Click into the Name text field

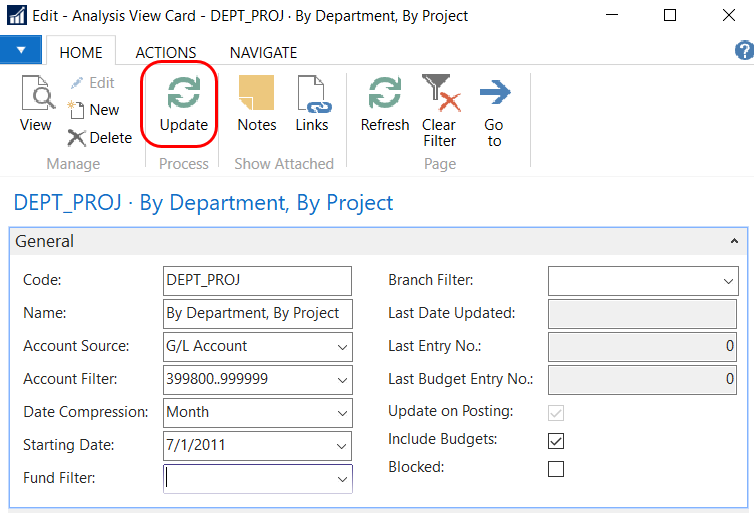point(257,313)
